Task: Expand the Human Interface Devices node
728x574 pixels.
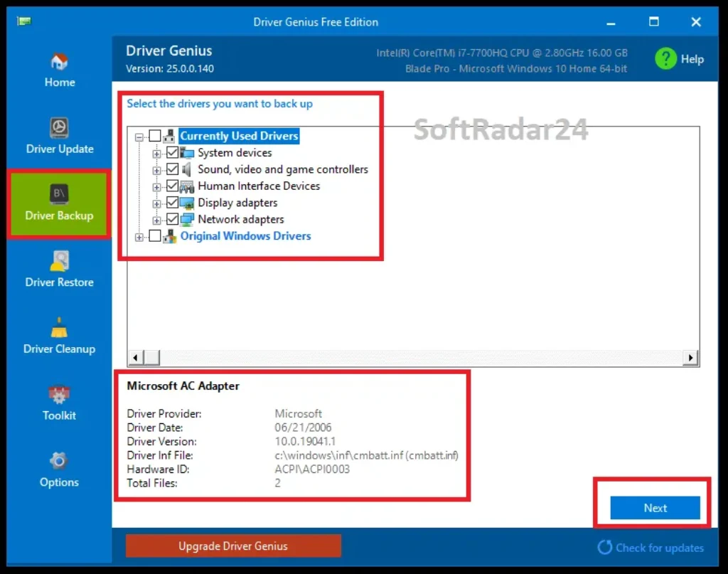Action: click(x=156, y=187)
